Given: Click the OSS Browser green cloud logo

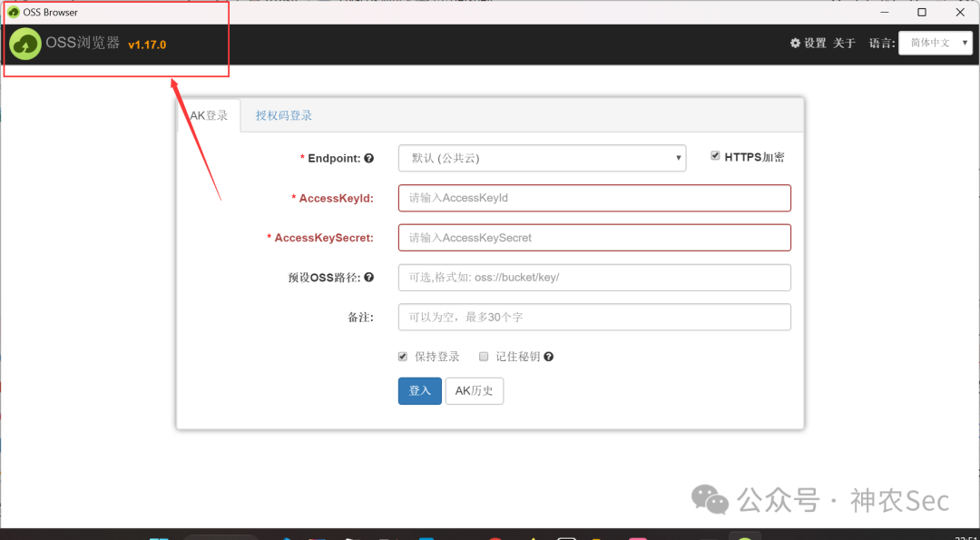Looking at the screenshot, I should pyautogui.click(x=25, y=44).
